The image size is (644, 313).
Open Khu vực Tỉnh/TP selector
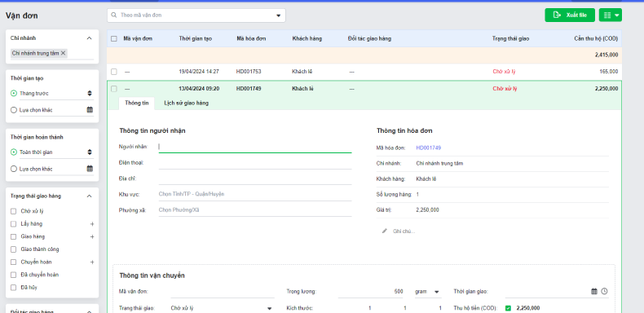tap(255, 194)
